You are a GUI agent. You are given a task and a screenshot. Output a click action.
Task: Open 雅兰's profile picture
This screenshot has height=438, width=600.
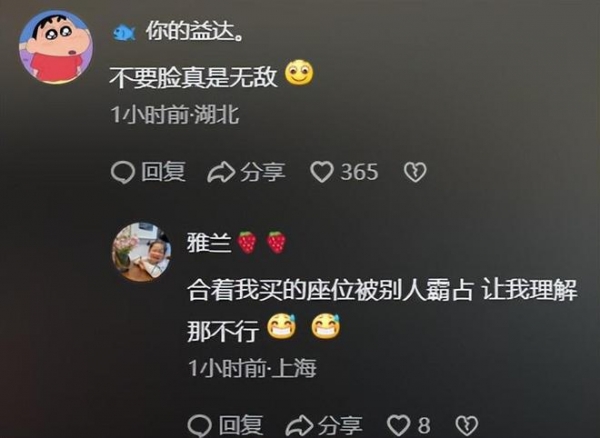click(141, 252)
